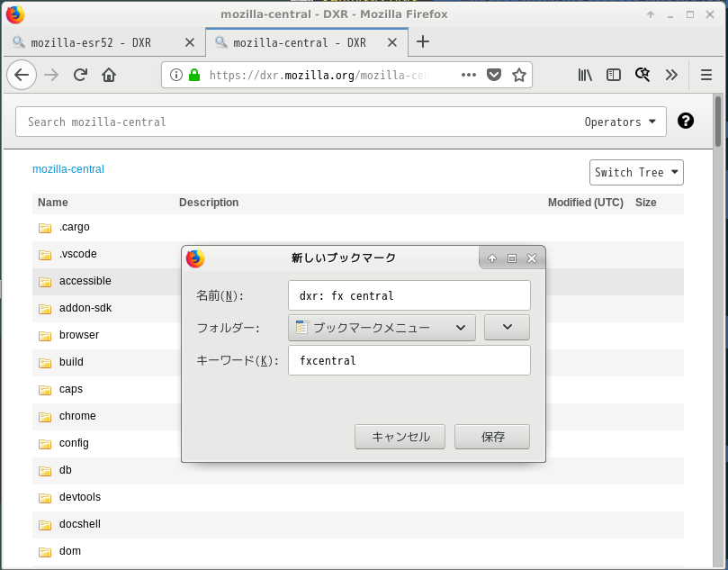728x570 pixels.
Task: Open the Switch Tree dropdown
Action: (x=636, y=172)
